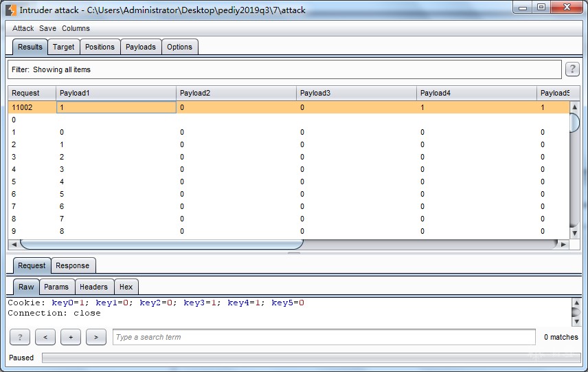Sort by the Payload2 column header
Viewport: 588px width, 372px height.
(x=236, y=93)
